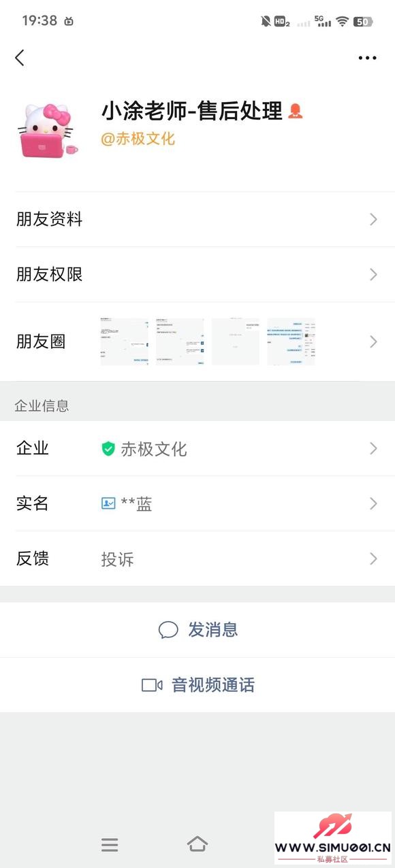Screen dimensions: 395x868
Task: Tap the 发消息 button
Action: click(x=197, y=630)
